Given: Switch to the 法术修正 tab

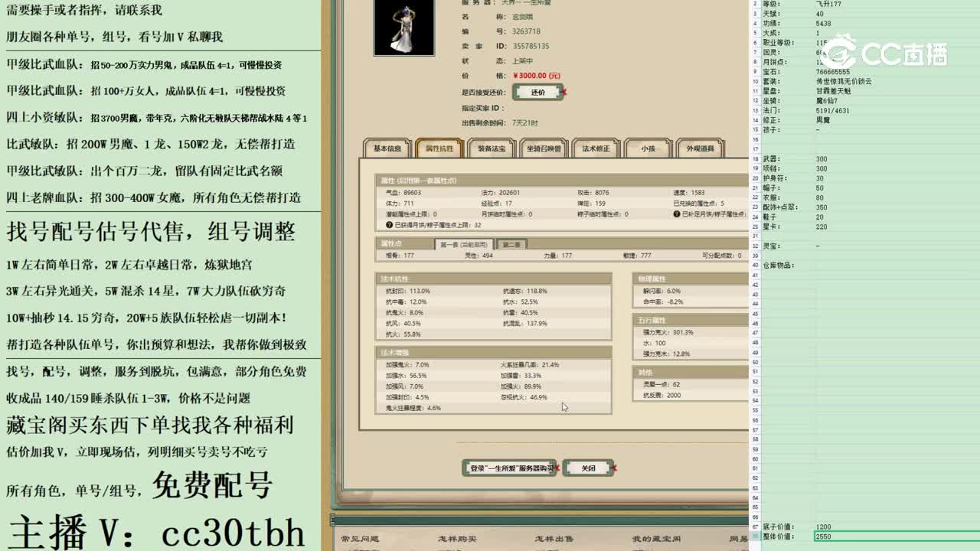Looking at the screenshot, I should pyautogui.click(x=596, y=148).
